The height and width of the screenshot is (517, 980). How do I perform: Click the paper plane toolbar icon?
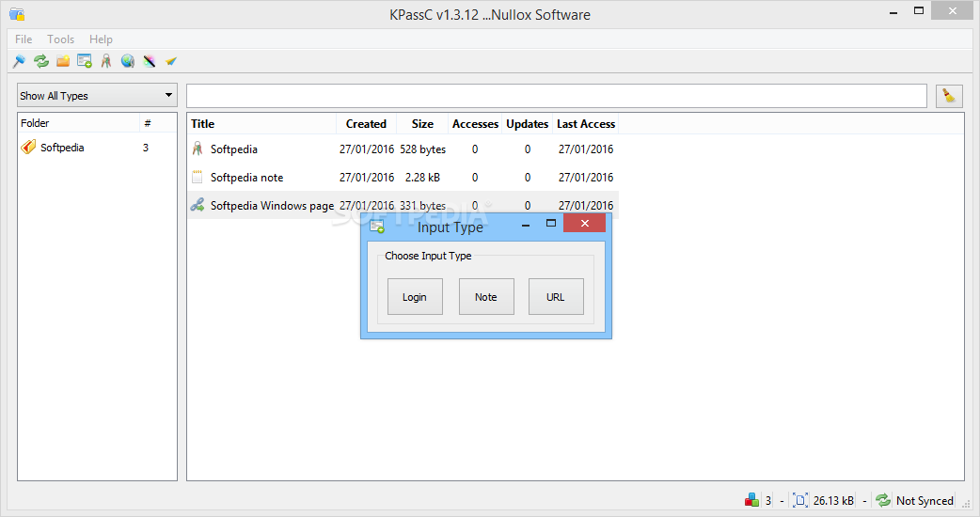click(171, 61)
